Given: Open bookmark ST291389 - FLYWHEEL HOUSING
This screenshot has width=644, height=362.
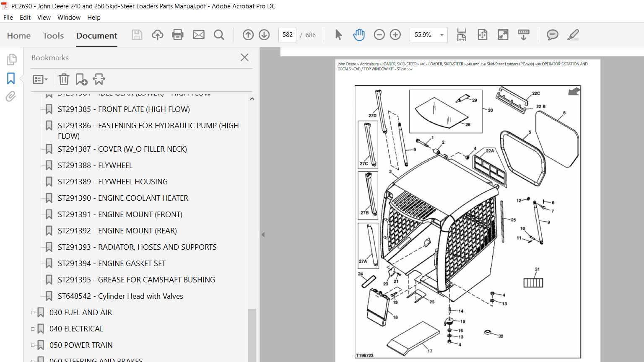Looking at the screenshot, I should coord(113,182).
